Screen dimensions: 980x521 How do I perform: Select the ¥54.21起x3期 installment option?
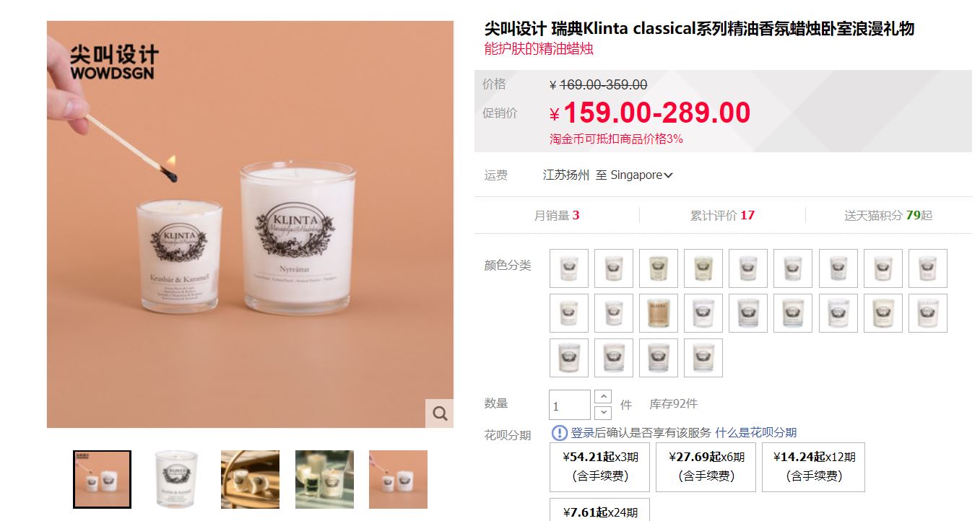(x=599, y=467)
